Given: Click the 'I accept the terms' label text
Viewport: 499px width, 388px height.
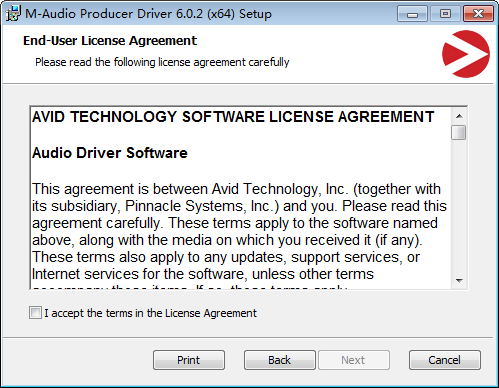Looking at the screenshot, I should pos(150,313).
